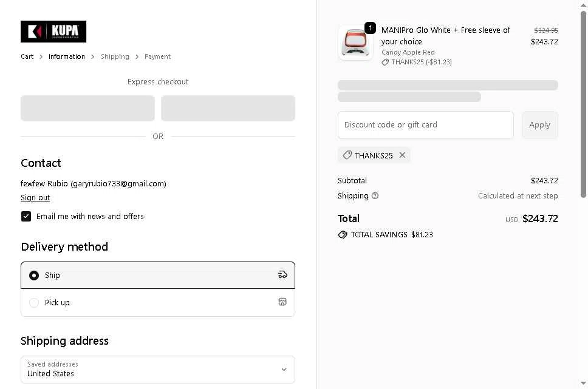Viewport: 588px width, 389px height.
Task: Open the Saved addresses dropdown
Action: 158,370
